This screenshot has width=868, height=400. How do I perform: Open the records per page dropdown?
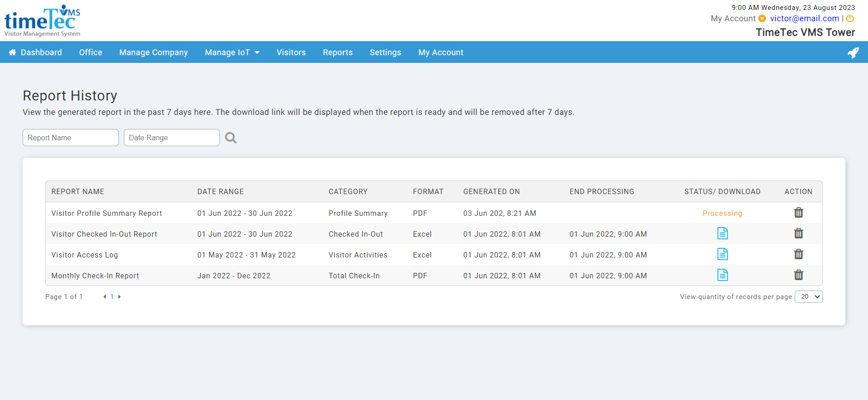pos(808,297)
